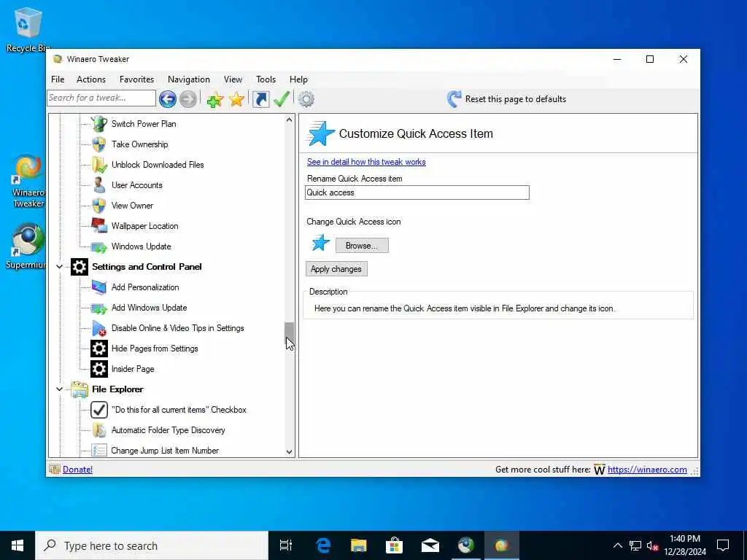Open the Actions menu
The width and height of the screenshot is (747, 560).
coord(91,79)
